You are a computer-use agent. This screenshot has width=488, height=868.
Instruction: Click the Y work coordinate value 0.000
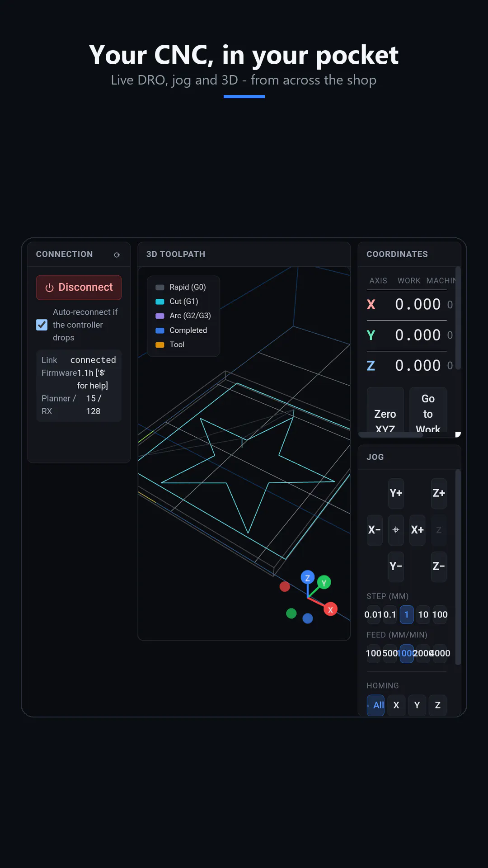pos(418,335)
